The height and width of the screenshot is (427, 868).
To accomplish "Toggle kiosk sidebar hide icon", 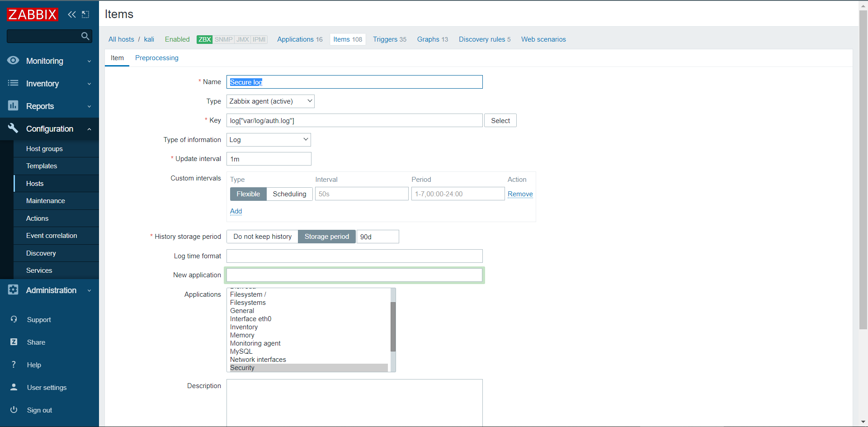I will click(x=85, y=14).
